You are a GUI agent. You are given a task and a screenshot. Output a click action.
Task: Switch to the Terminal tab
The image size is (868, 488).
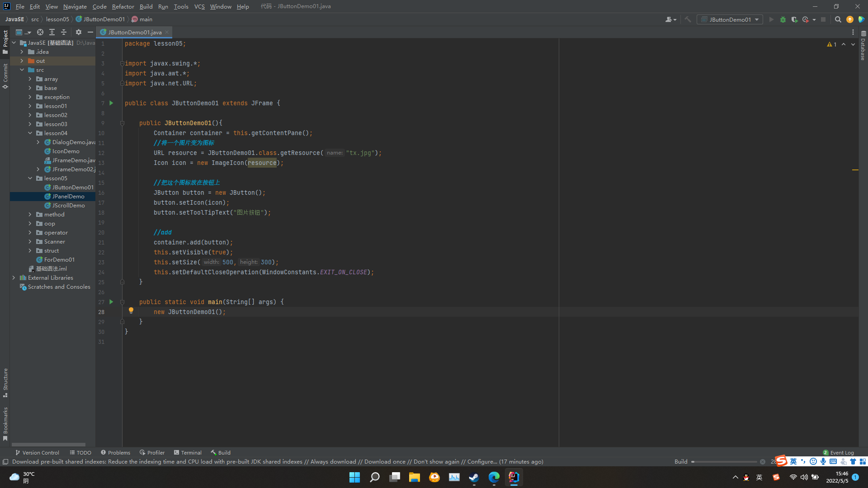click(x=188, y=452)
